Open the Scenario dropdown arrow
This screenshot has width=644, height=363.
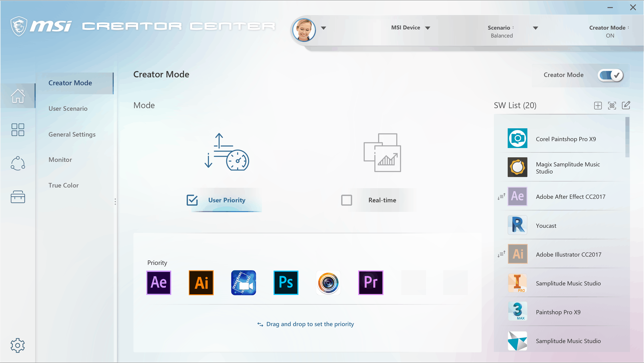[536, 28]
